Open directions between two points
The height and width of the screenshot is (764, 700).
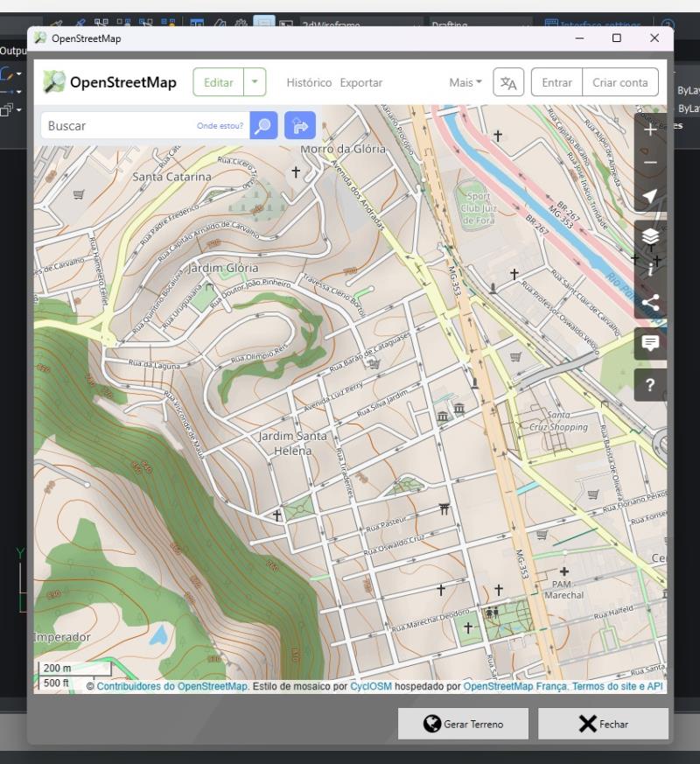[x=300, y=126]
